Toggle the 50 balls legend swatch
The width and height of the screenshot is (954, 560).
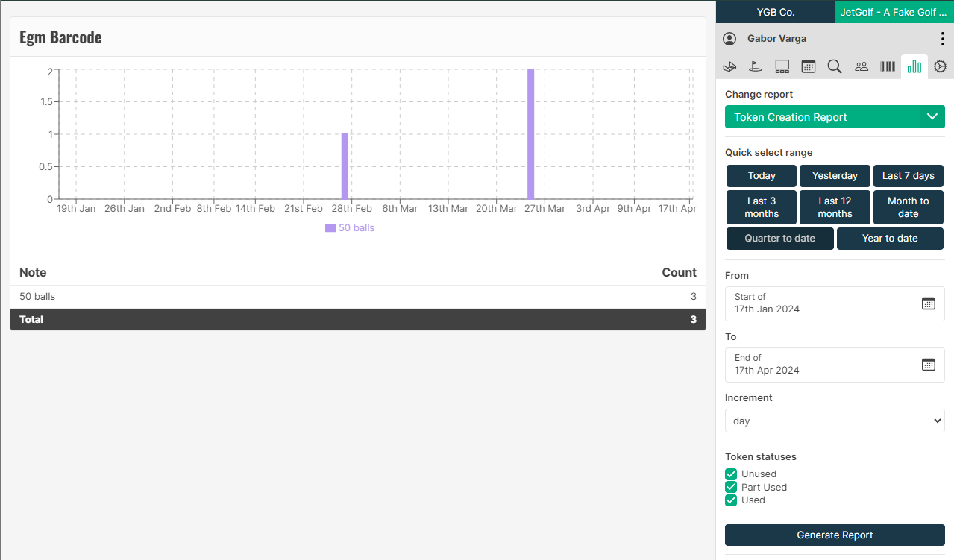point(330,228)
